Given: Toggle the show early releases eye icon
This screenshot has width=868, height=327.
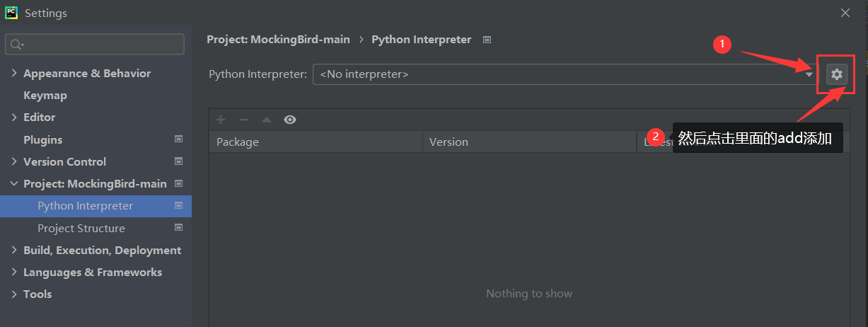Looking at the screenshot, I should (290, 120).
